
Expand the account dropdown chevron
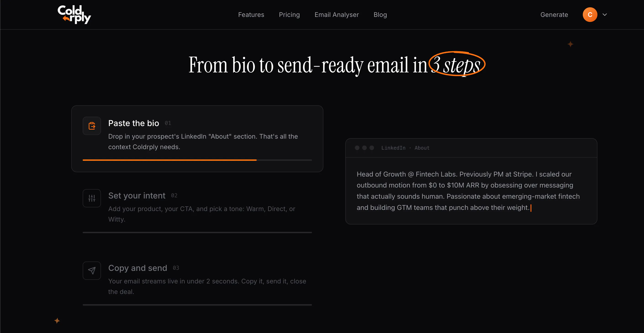pos(604,14)
